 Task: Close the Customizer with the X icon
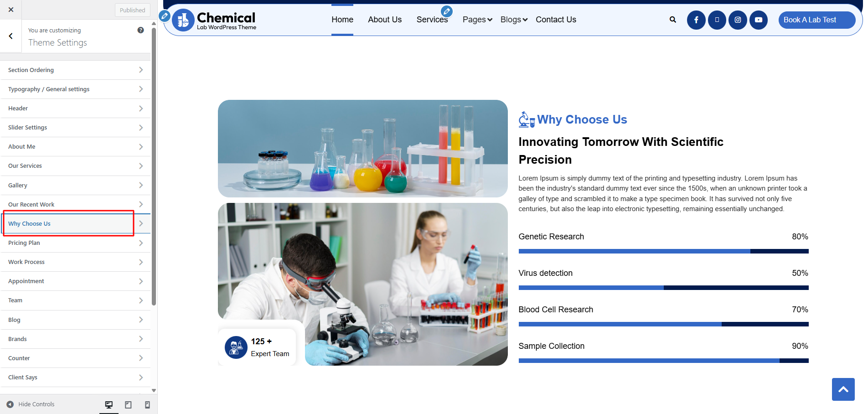[11, 10]
